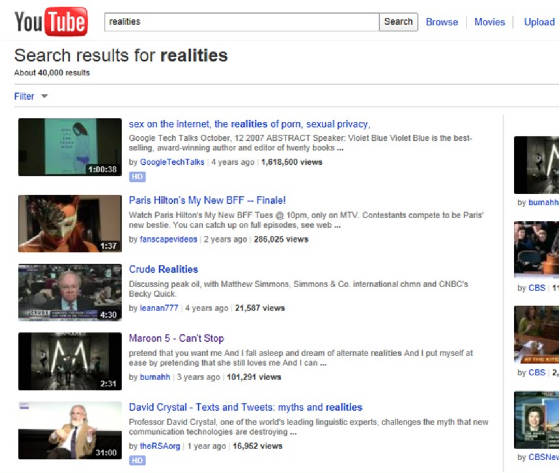Visit the fanscapevideos channel
This screenshot has width=560, height=473.
169,239
